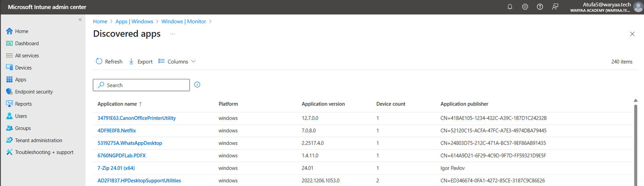
Task: Sort by Application version column header
Action: pos(323,104)
